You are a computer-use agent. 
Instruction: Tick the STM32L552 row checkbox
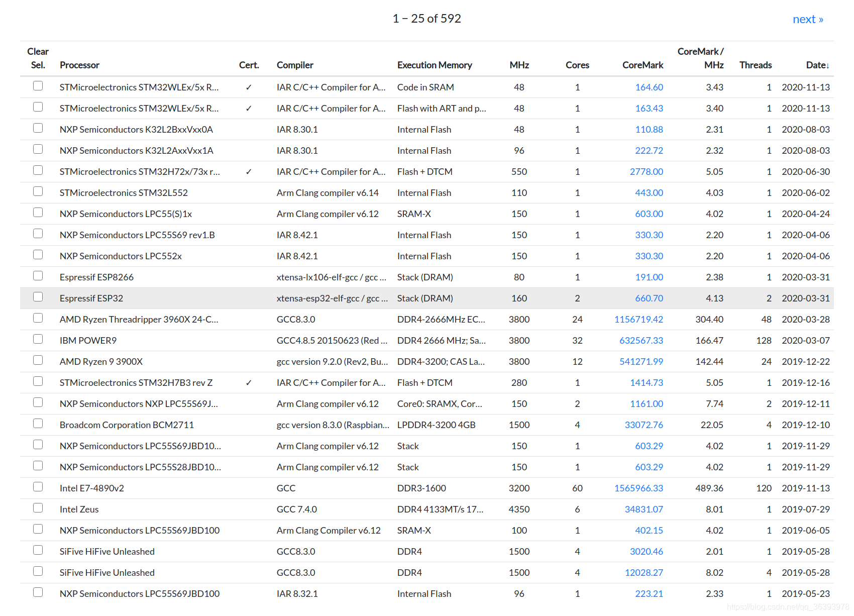click(38, 191)
